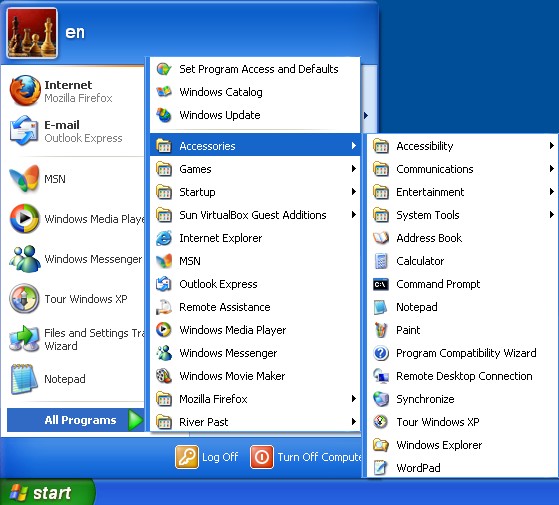Expand the Mozilla Firefox folder submenu arrow

[x=353, y=398]
